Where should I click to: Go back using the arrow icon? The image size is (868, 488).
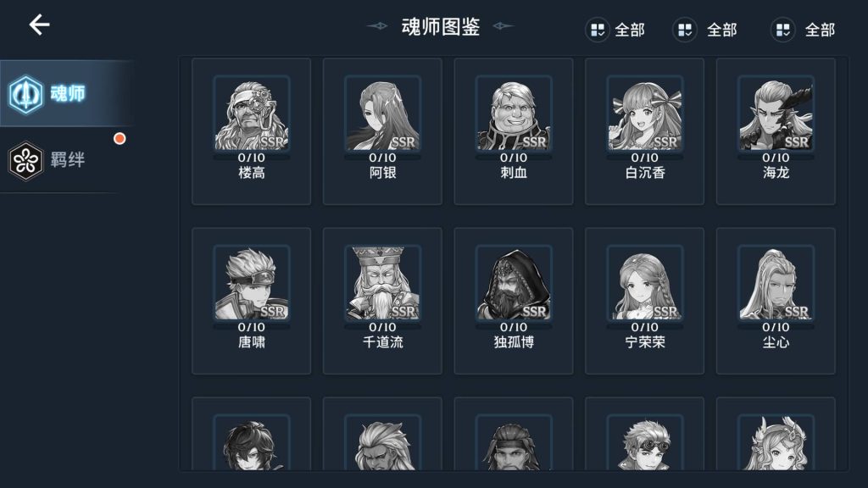click(x=39, y=25)
